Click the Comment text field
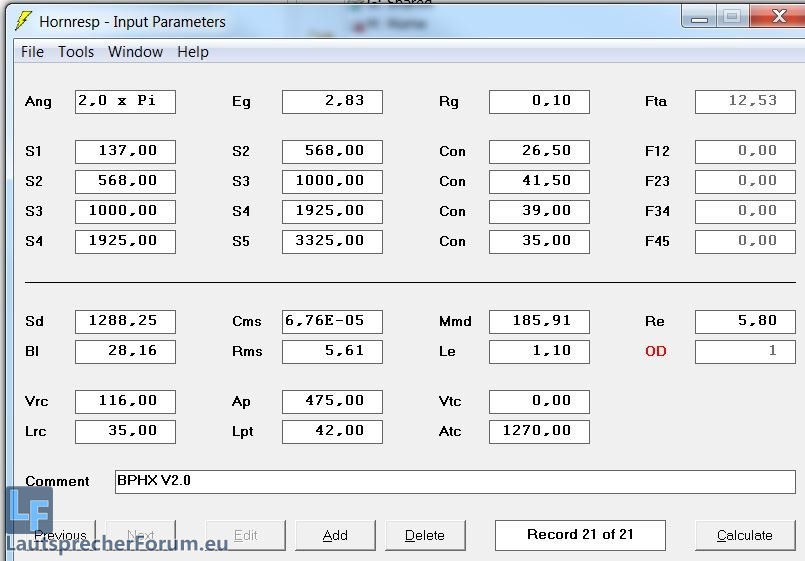The height and width of the screenshot is (561, 805). [x=455, y=481]
